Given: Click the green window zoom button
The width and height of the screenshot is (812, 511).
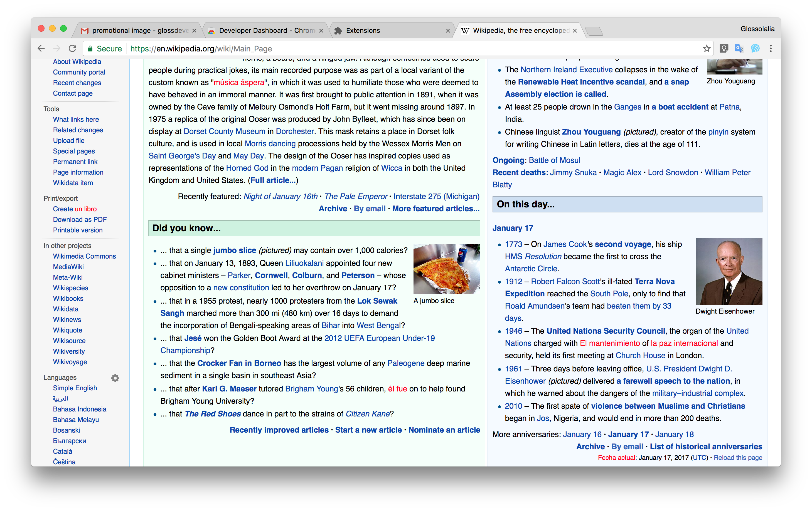Looking at the screenshot, I should coord(63,29).
